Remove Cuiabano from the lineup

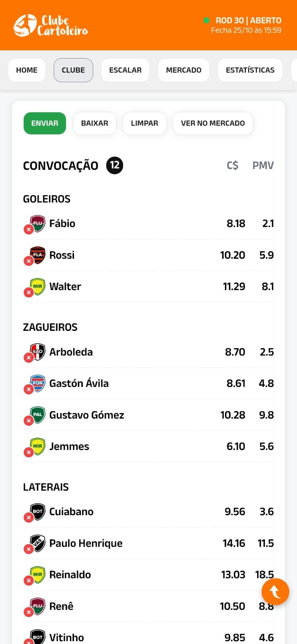pyautogui.click(x=28, y=518)
